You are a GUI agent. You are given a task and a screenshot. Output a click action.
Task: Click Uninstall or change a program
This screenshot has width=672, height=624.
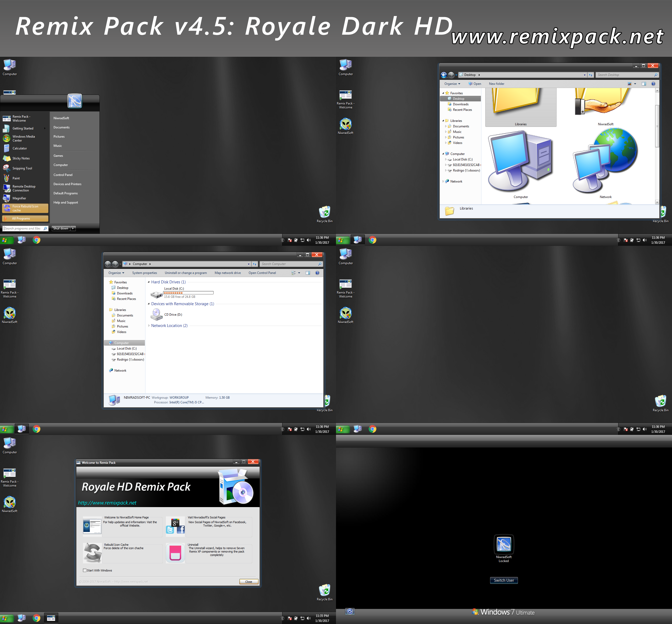click(x=186, y=273)
